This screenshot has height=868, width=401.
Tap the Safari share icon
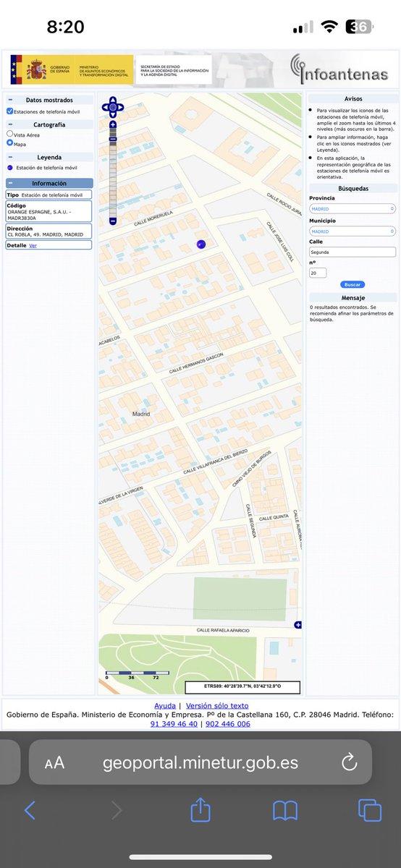(x=200, y=809)
